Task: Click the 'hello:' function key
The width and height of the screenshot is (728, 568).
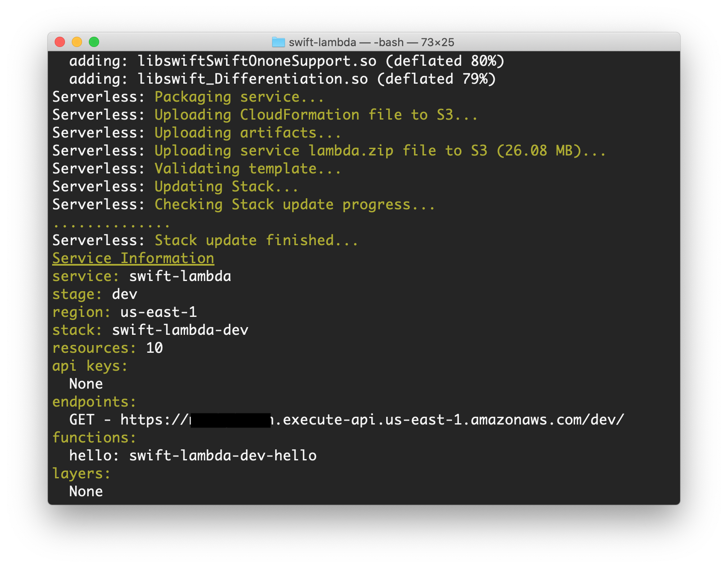Action: (95, 456)
